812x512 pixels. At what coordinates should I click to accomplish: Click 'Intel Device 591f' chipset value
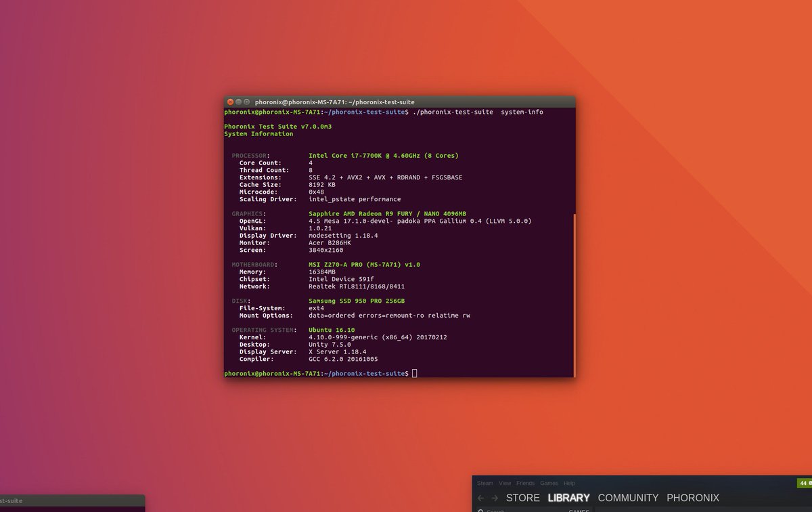pos(341,279)
